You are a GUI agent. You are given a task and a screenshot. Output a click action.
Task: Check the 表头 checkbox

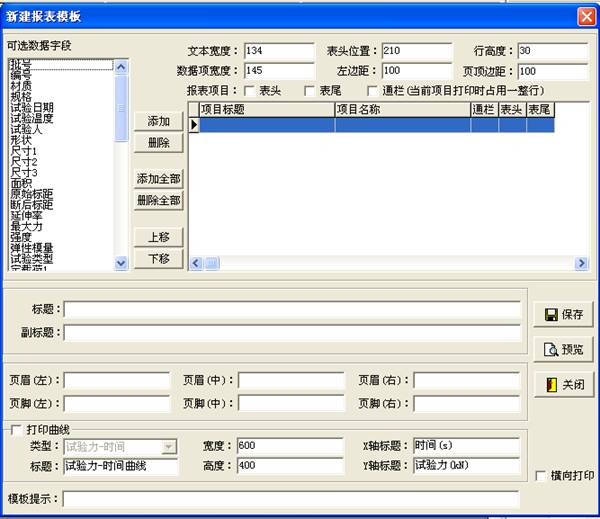click(x=249, y=91)
